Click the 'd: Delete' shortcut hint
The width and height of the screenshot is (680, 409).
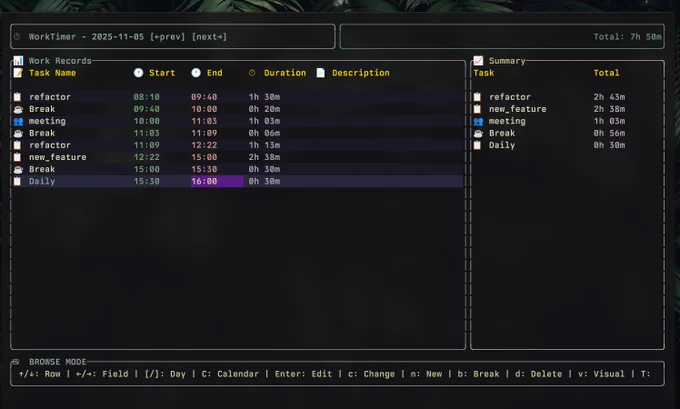(x=539, y=374)
